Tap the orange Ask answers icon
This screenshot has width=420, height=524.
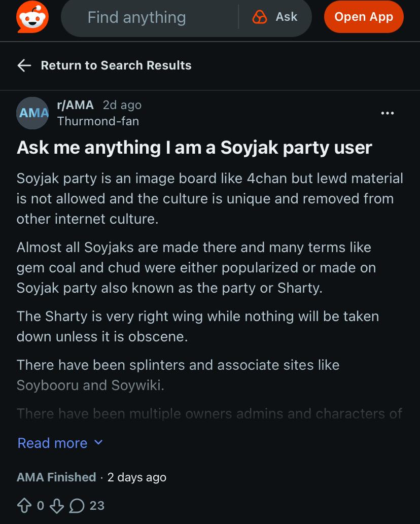coord(260,17)
